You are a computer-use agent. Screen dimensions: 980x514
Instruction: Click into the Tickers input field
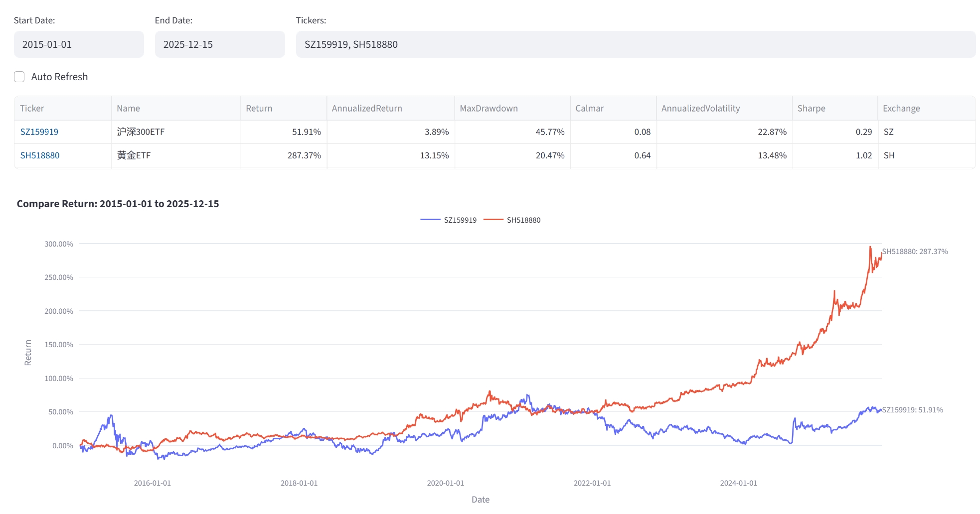[x=635, y=44]
